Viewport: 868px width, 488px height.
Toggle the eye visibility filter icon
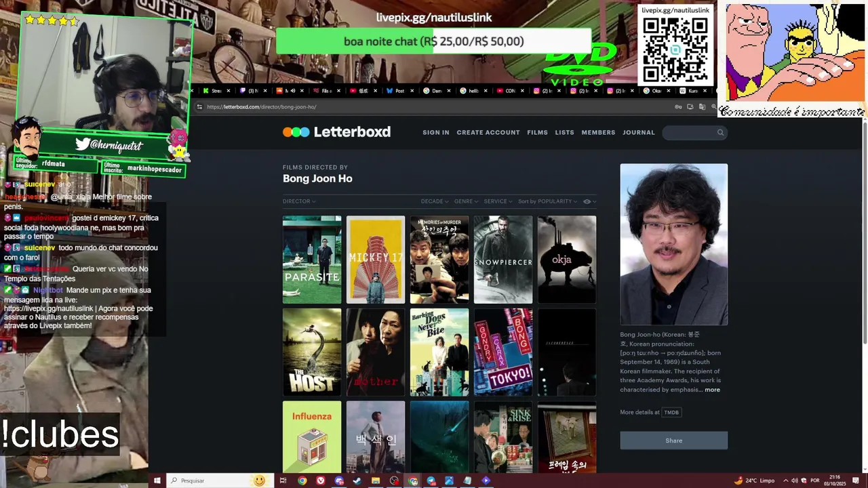[x=587, y=201]
